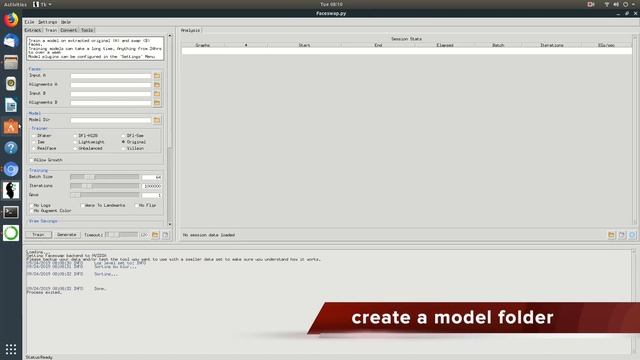Image resolution: width=640 pixels, height=360 pixels.
Task: Select the Train tab
Action: click(x=51, y=30)
